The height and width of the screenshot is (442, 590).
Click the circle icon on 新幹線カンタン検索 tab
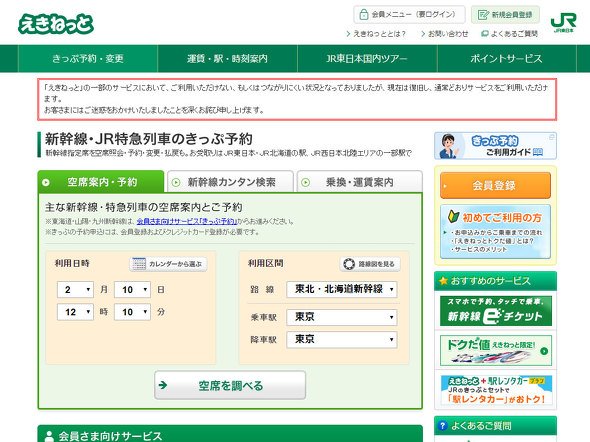click(176, 182)
